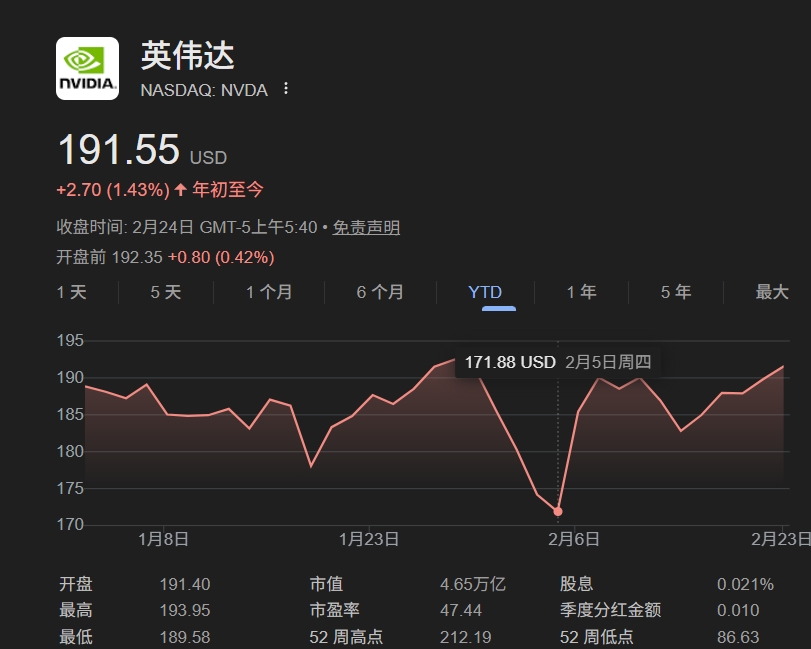Click the 2月6日 date axis label
The image size is (811, 649).
[574, 539]
